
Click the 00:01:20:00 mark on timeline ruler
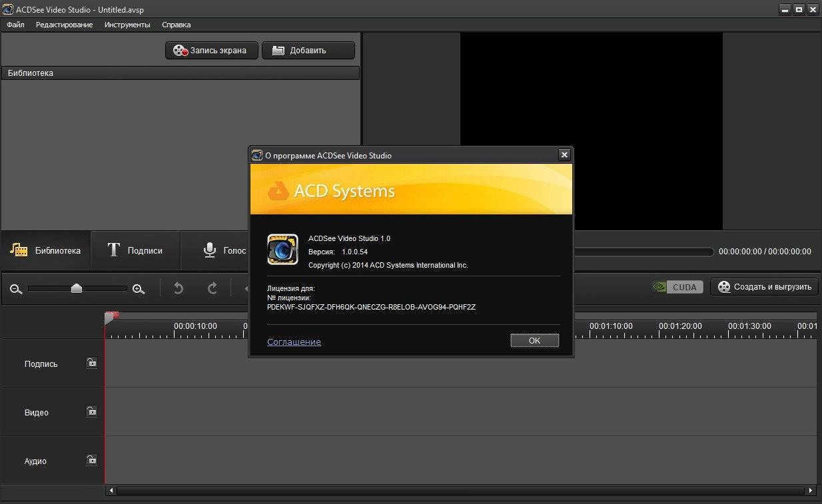[x=680, y=326]
